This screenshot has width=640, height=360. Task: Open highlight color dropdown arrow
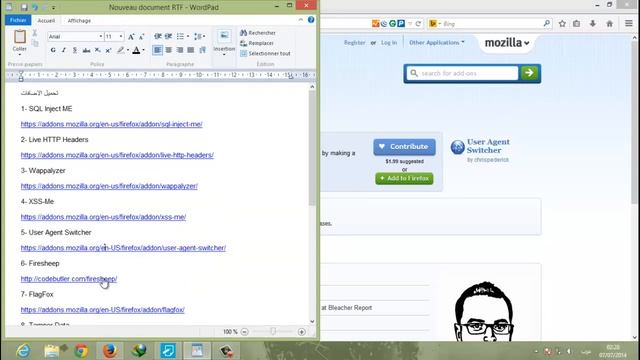pos(128,50)
